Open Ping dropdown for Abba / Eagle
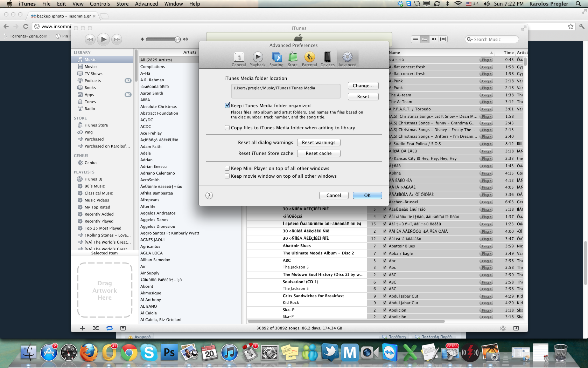This screenshot has width=588, height=368. coord(486,254)
